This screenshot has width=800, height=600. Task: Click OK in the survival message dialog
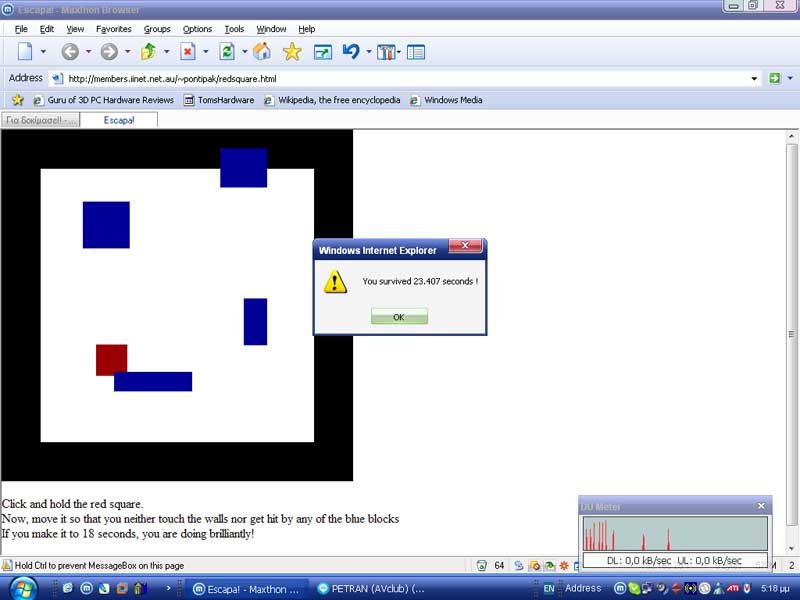click(399, 317)
